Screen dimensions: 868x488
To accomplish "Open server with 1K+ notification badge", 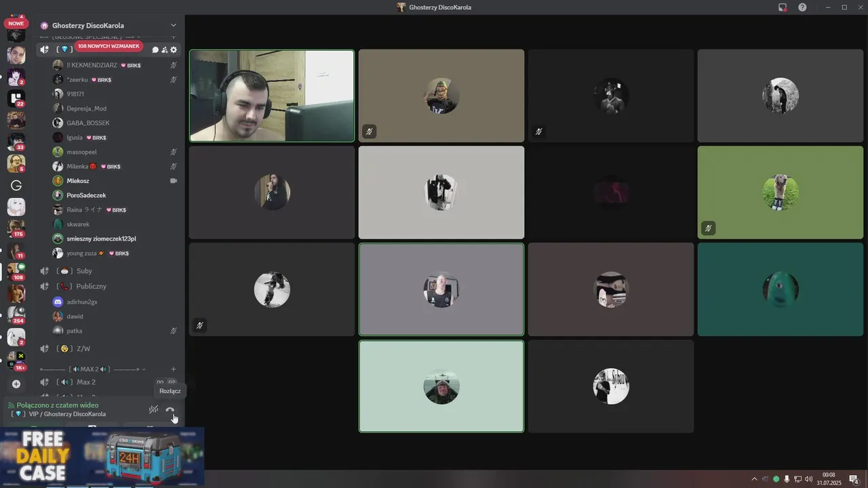I will [16, 360].
